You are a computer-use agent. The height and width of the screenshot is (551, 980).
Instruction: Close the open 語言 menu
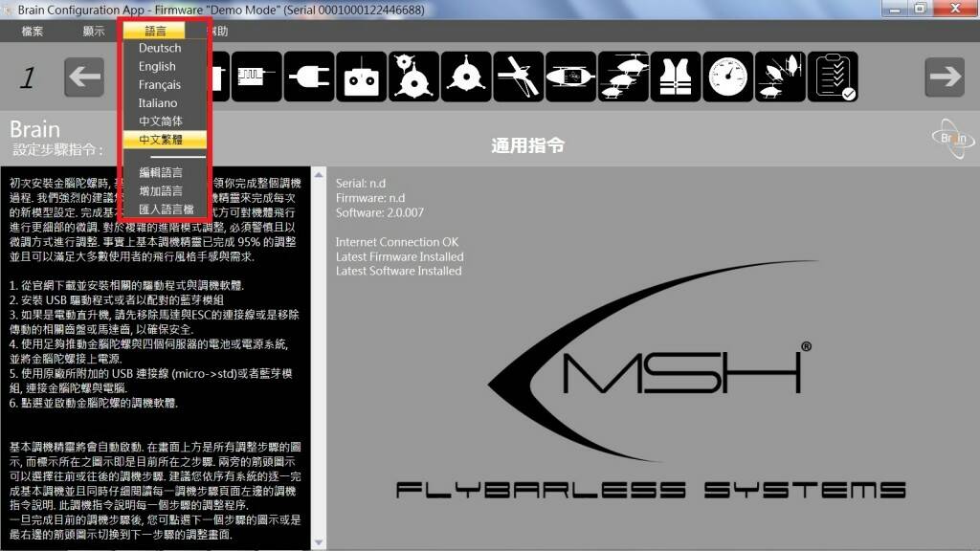pos(154,31)
